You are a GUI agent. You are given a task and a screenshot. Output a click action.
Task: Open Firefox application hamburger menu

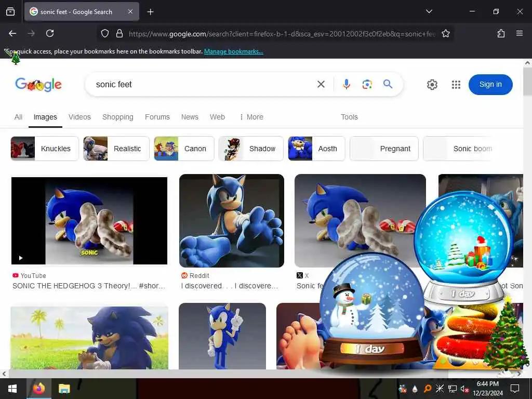(x=519, y=33)
